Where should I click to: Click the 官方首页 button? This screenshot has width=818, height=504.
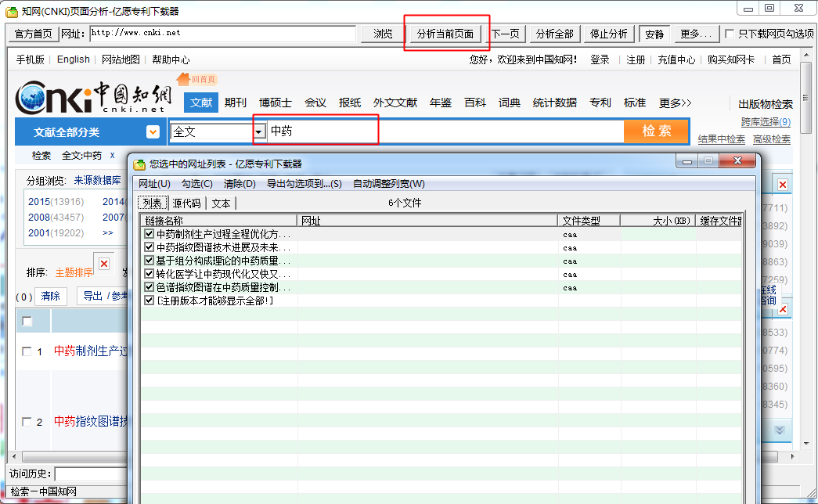(x=34, y=34)
